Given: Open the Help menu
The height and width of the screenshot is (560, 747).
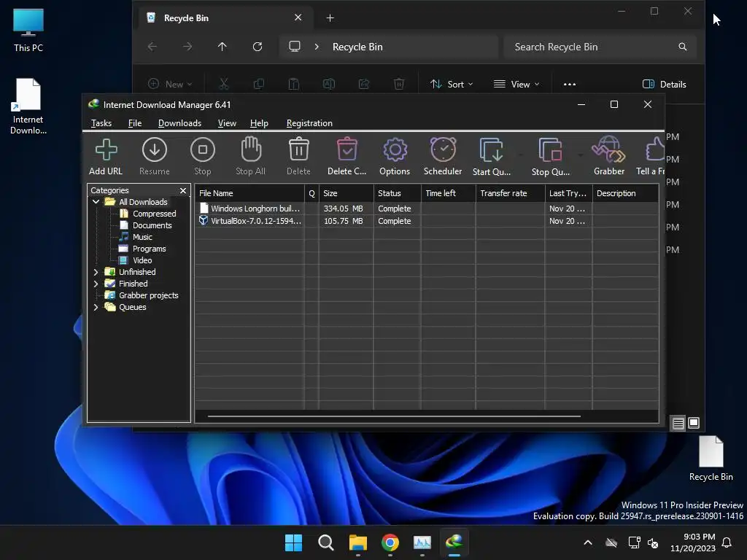Looking at the screenshot, I should [x=259, y=123].
